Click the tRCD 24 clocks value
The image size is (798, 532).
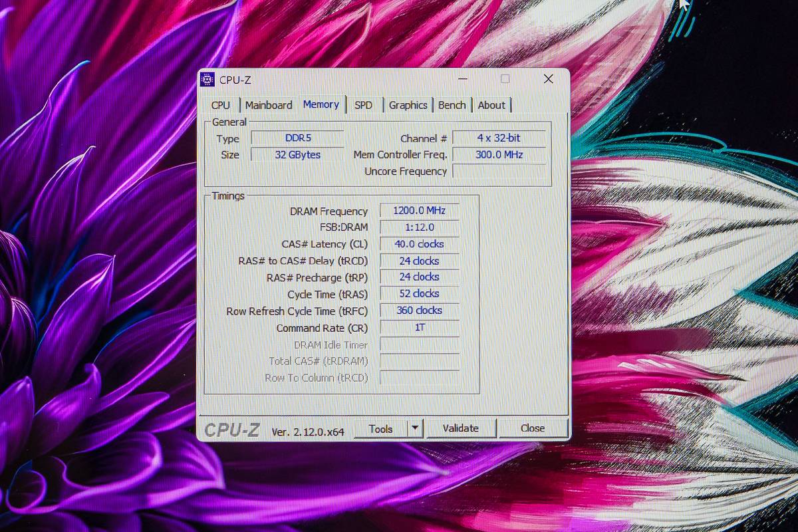point(419,261)
